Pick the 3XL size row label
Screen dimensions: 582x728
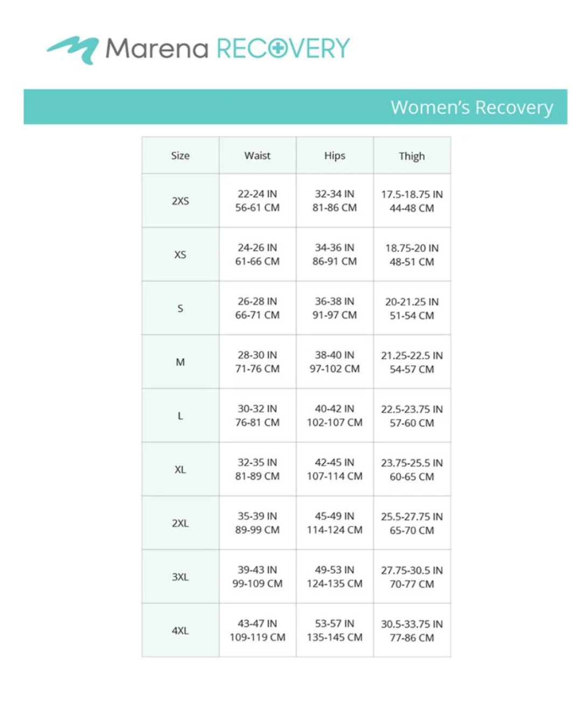point(181,577)
